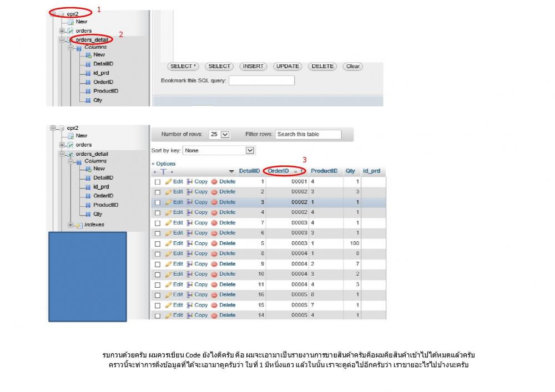The image size is (555, 392).
Task: Click the orders table icon beside results table
Action: click(70, 145)
